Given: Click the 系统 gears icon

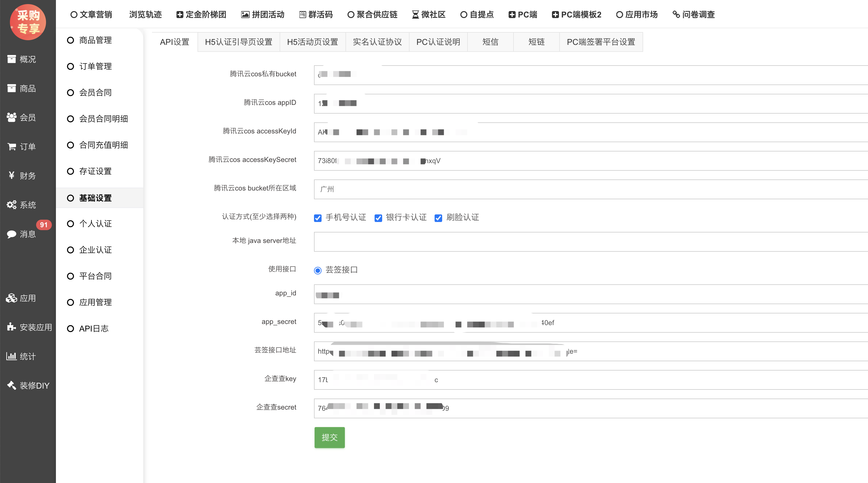Looking at the screenshot, I should click(11, 205).
